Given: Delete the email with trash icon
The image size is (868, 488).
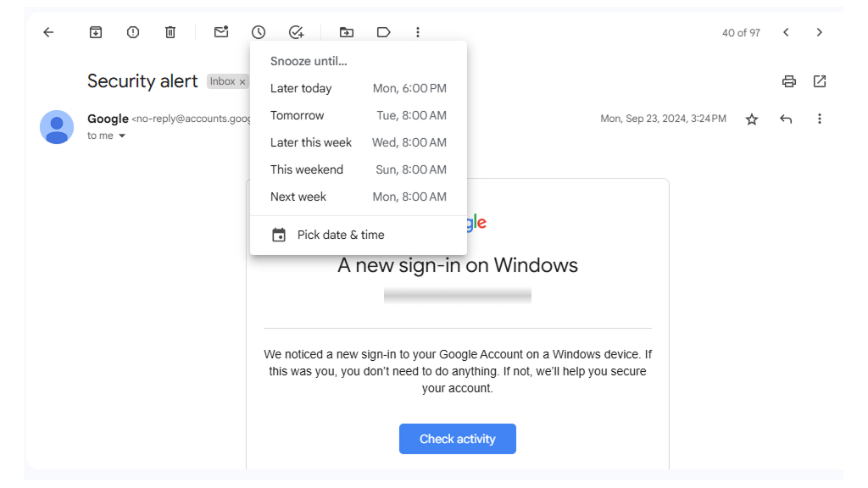Looking at the screenshot, I should tap(170, 33).
